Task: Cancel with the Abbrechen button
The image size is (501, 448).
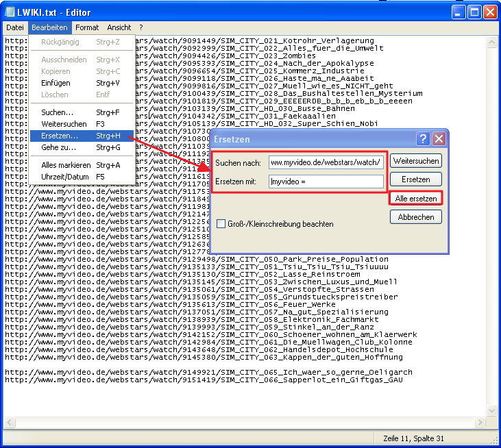Action: coord(416,217)
